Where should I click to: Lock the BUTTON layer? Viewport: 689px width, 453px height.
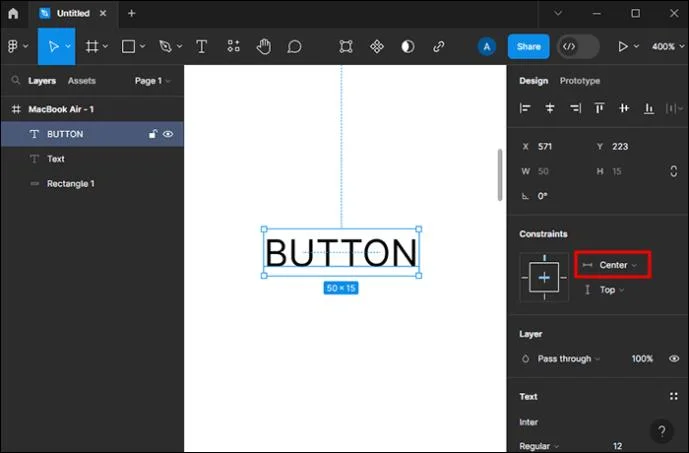(152, 134)
